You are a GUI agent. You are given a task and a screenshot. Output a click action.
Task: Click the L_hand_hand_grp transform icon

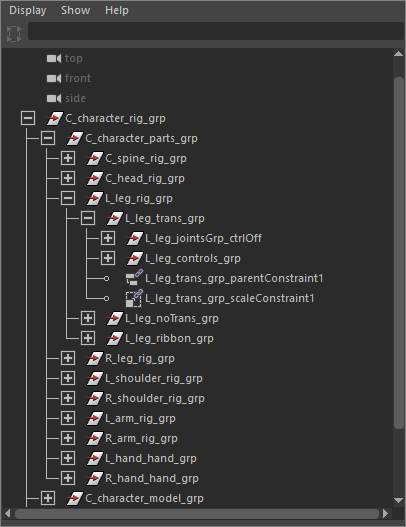(x=94, y=458)
